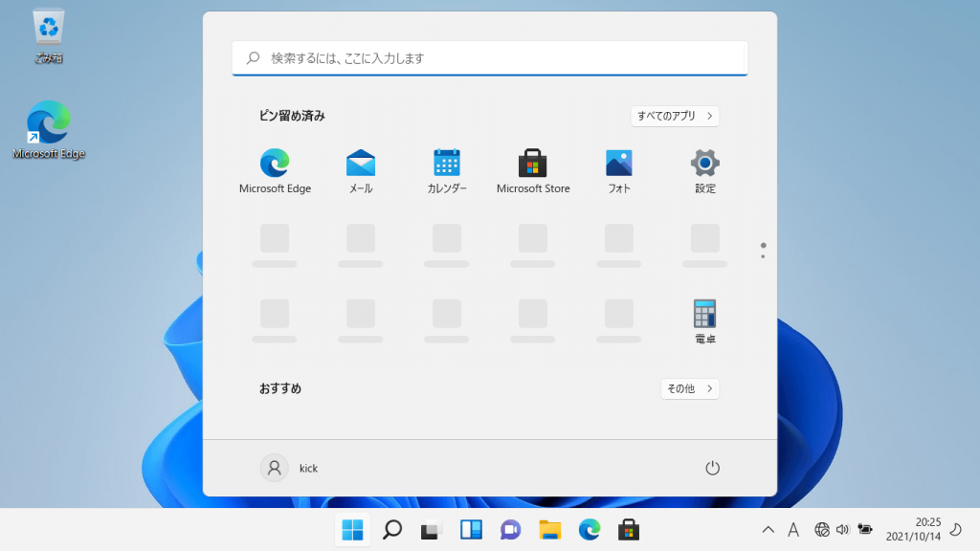Viewport: 980px width, 551px height.
Task: Toggle Task View on taskbar
Action: tap(432, 530)
